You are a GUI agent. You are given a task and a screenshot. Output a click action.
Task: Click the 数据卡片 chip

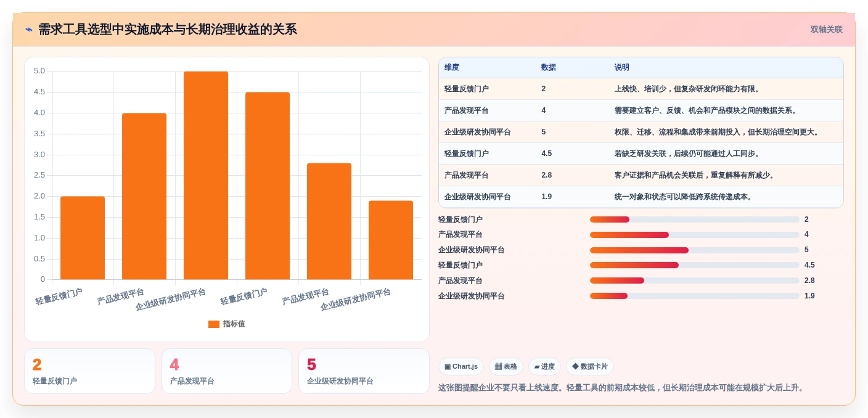pos(590,367)
